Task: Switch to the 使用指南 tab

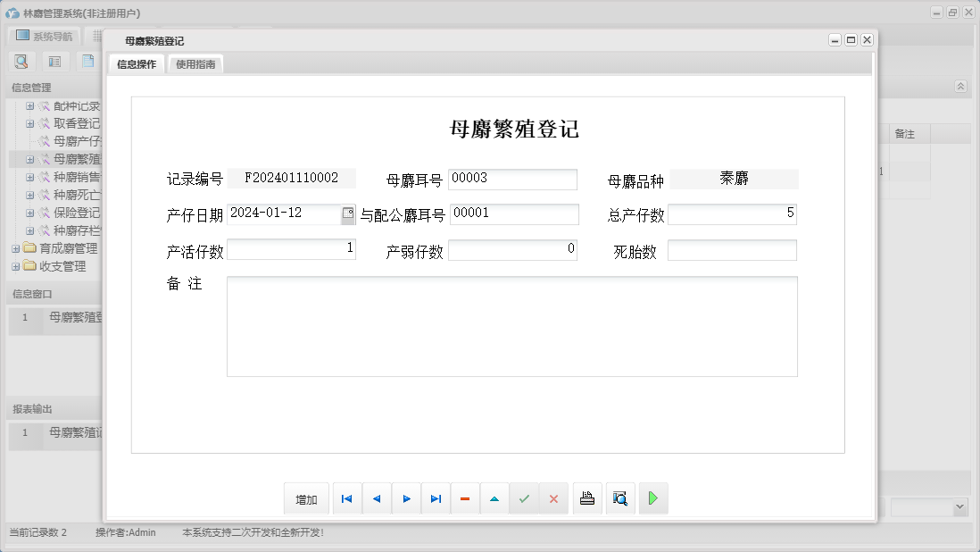Action: tap(195, 64)
